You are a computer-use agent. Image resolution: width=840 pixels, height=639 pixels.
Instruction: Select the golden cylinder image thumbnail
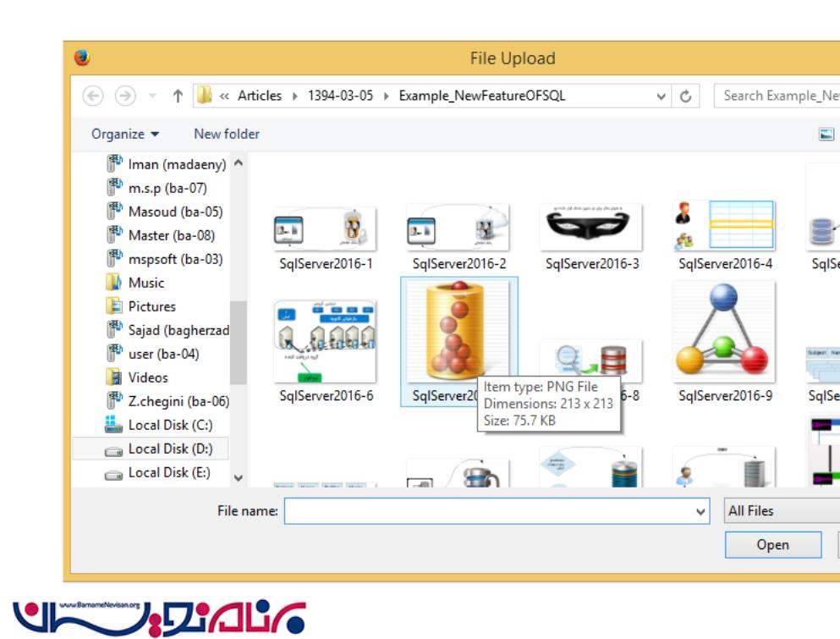tap(458, 331)
